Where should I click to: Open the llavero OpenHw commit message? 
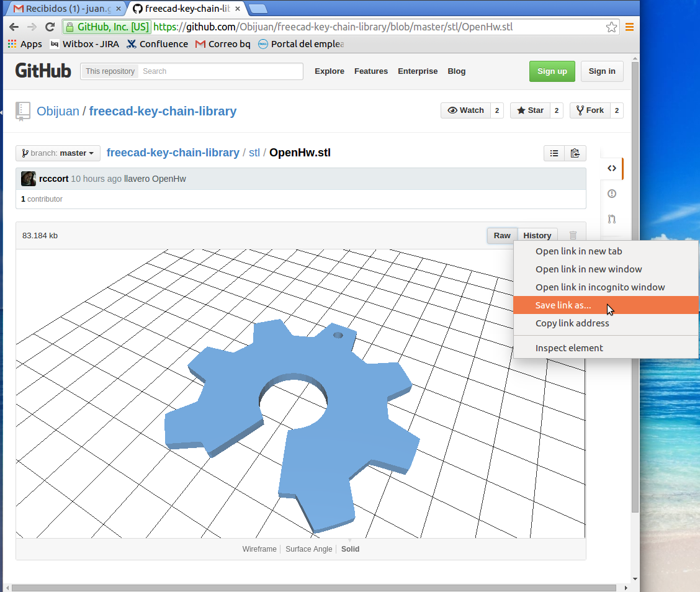click(155, 179)
